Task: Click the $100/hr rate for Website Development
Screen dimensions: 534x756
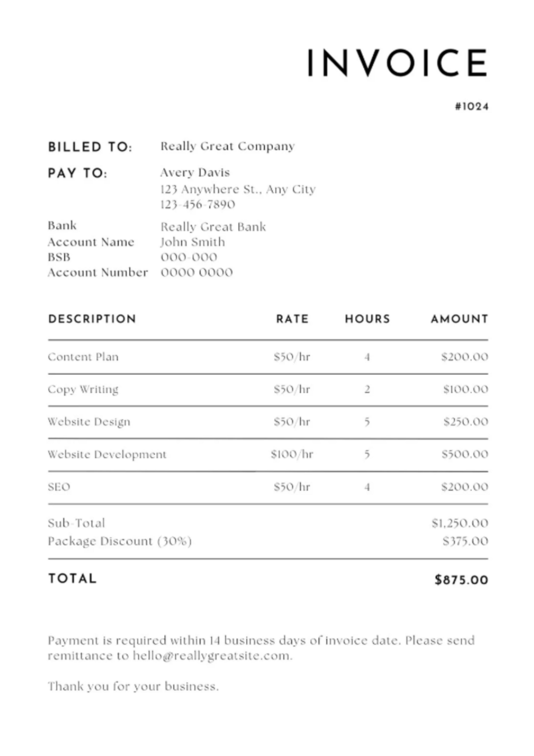Action: pos(292,454)
